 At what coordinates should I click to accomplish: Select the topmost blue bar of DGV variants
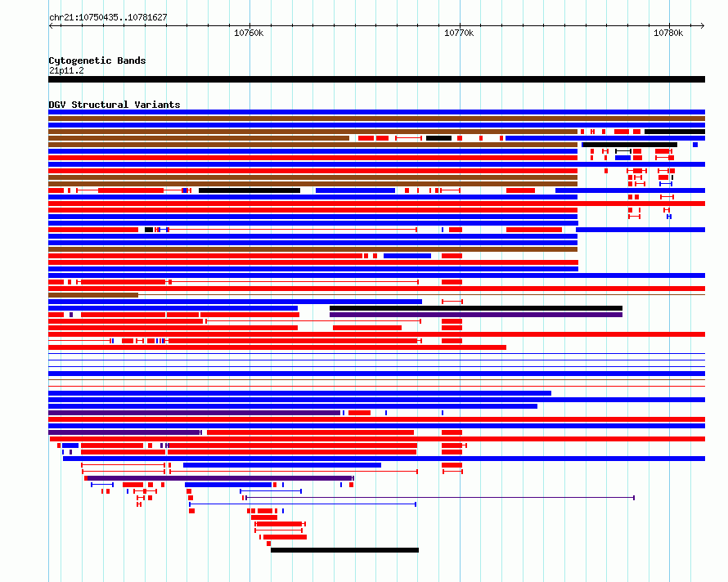(376, 112)
